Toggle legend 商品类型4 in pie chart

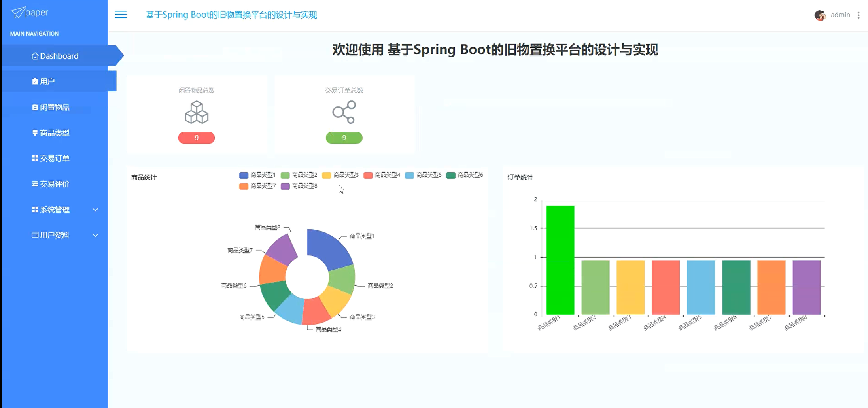coord(382,175)
